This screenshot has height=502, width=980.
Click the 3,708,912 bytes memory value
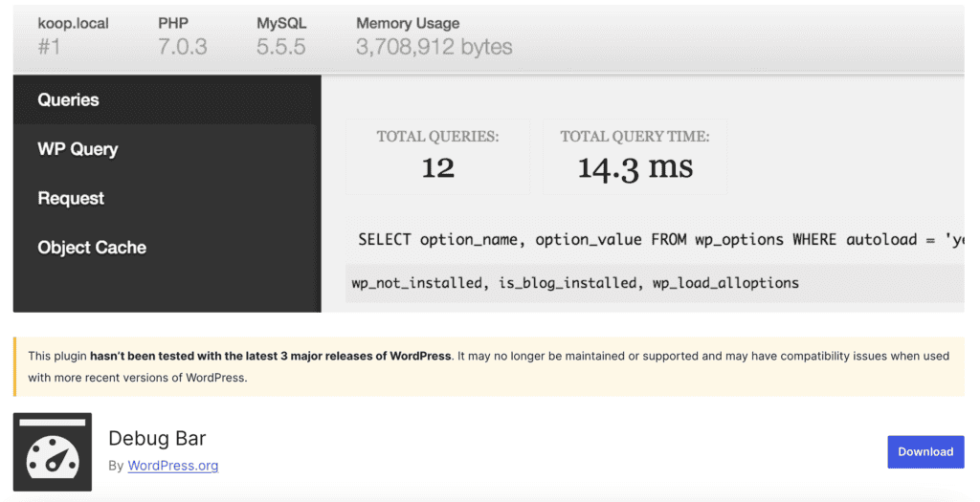pos(434,47)
